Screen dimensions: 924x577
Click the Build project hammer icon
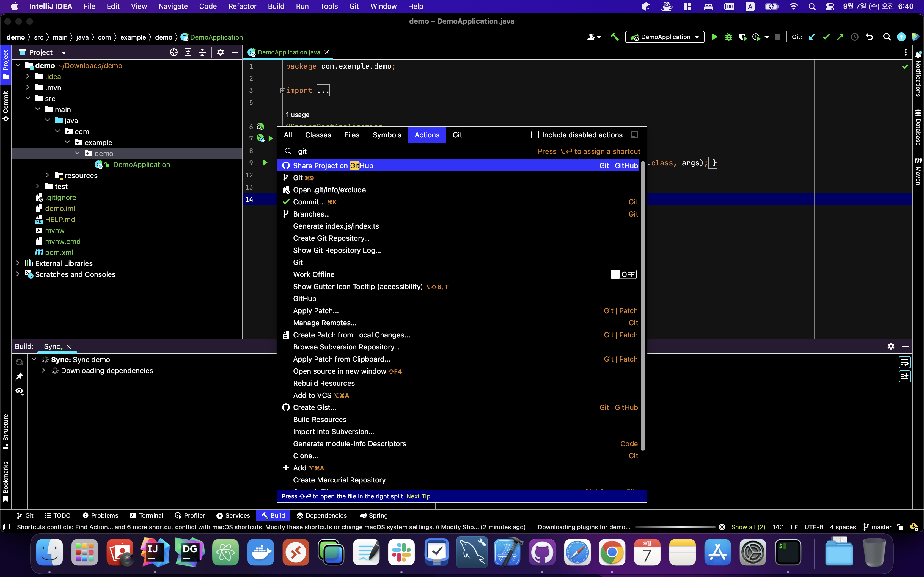click(x=614, y=37)
